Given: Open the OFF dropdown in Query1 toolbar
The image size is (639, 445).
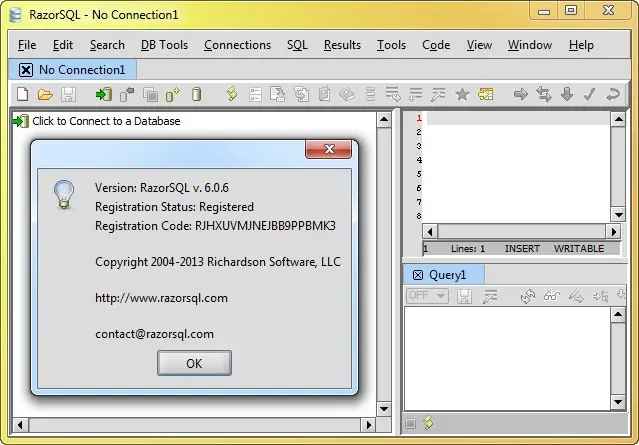Looking at the screenshot, I should tap(427, 296).
